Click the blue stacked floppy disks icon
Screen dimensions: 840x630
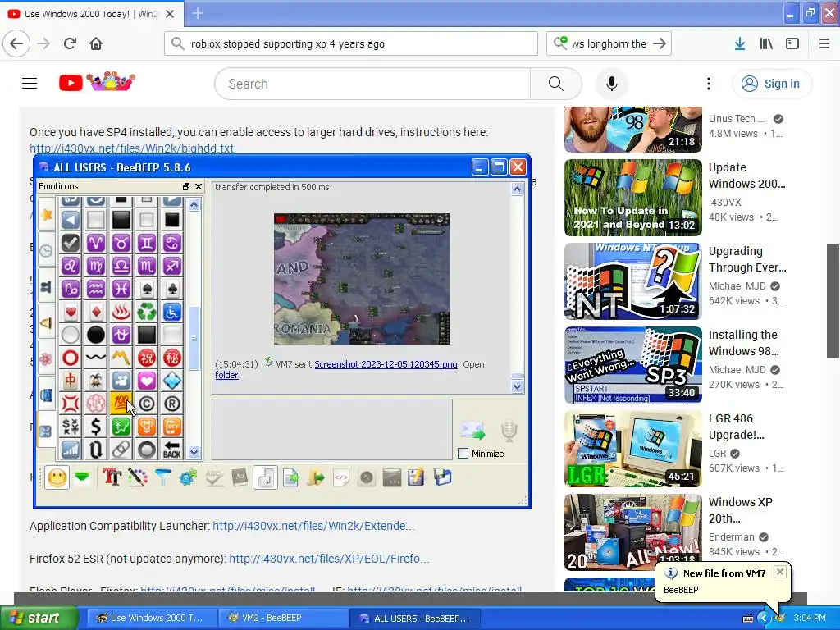tap(442, 477)
